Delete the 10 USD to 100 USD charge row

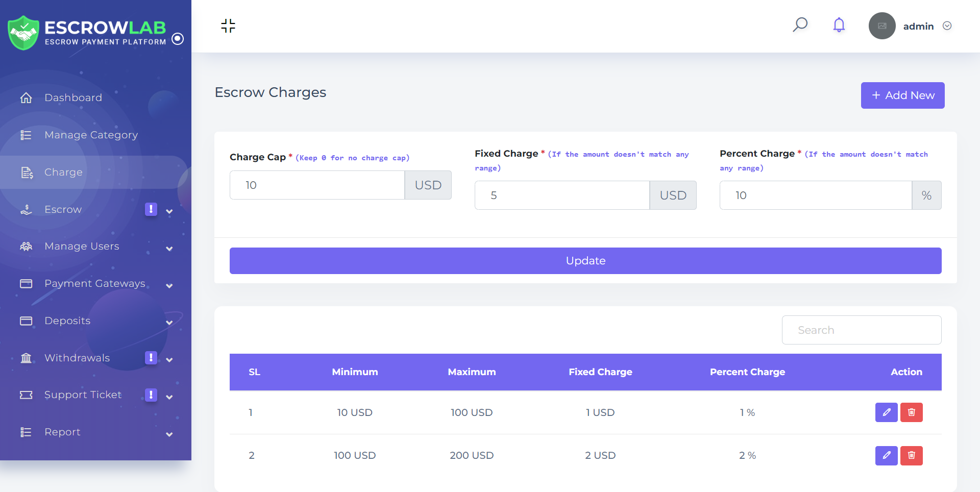[x=911, y=412]
